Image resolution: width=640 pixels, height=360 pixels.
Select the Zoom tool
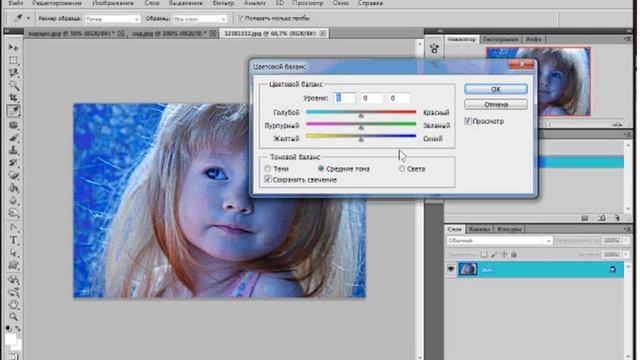coord(13,317)
